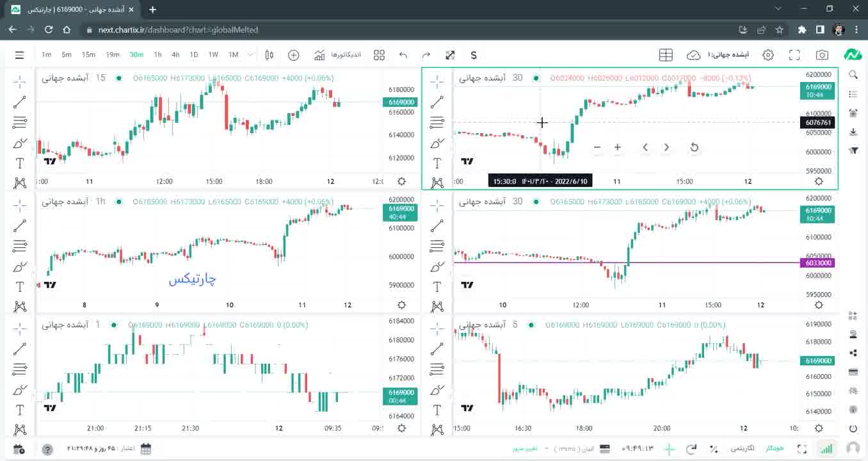
Task: Open the candlestick chart type dropdown
Action: (269, 55)
